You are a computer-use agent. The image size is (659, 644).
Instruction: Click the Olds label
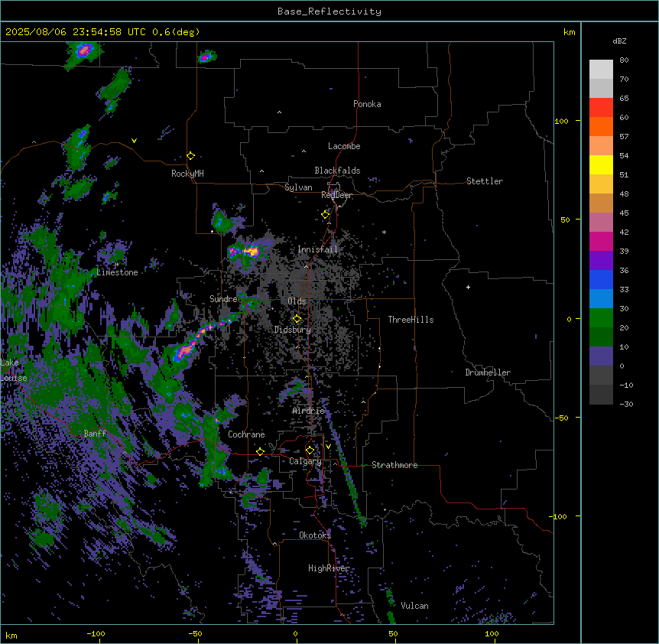297,301
